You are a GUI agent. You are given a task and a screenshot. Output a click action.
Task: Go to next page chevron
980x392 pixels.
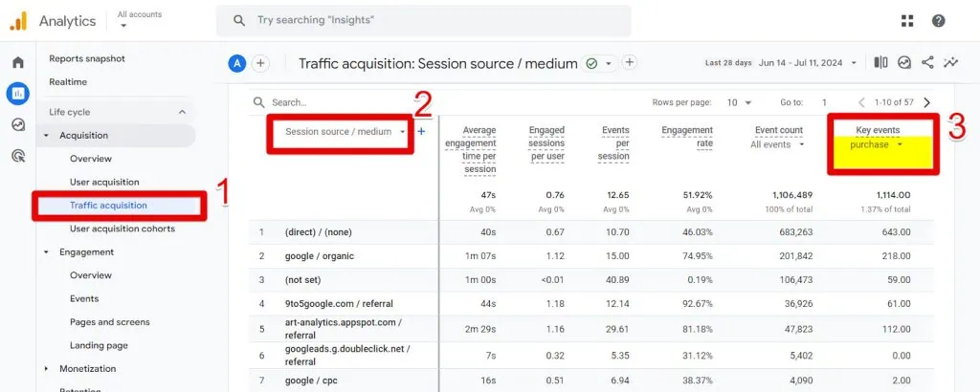tap(926, 102)
